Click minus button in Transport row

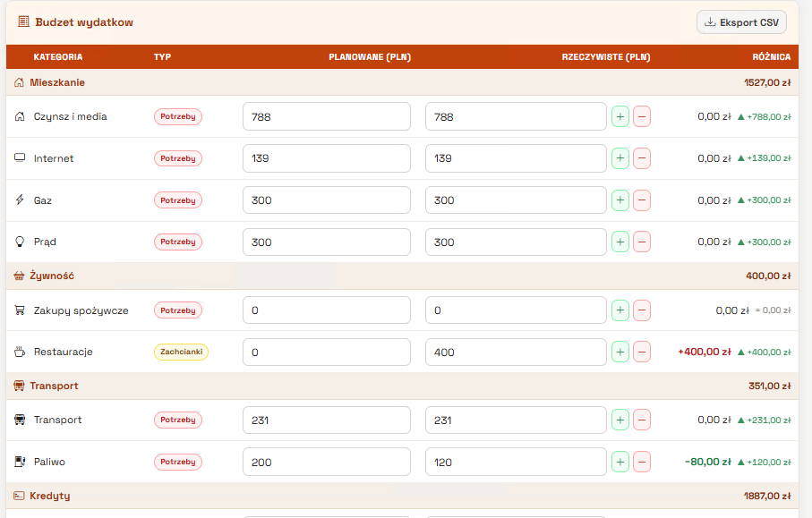[642, 420]
